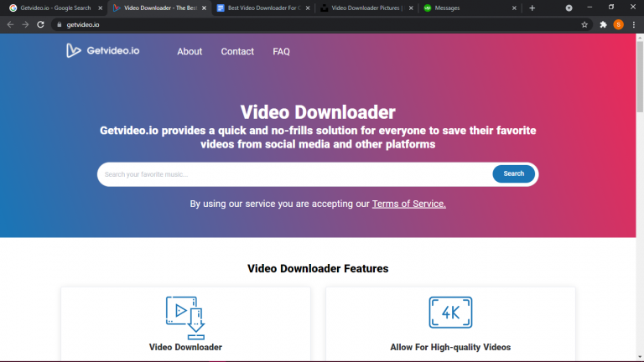Click the 4K high-quality feature icon
The height and width of the screenshot is (362, 644).
[450, 313]
